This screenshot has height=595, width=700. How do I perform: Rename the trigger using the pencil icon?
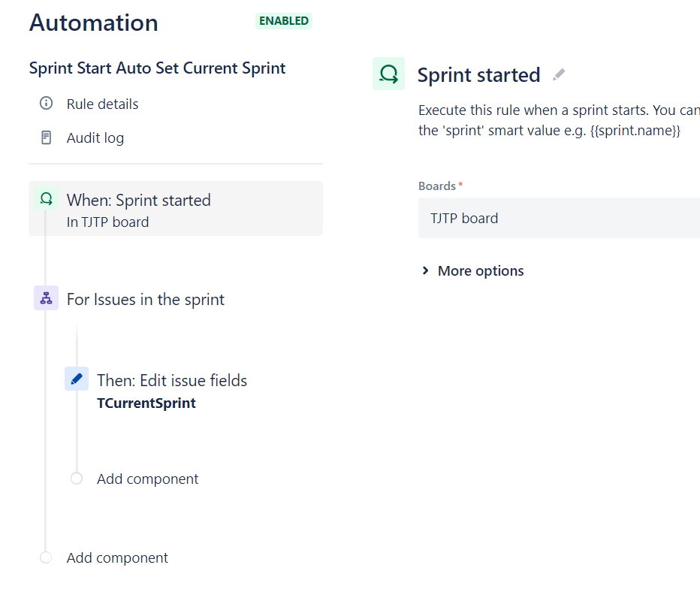559,74
